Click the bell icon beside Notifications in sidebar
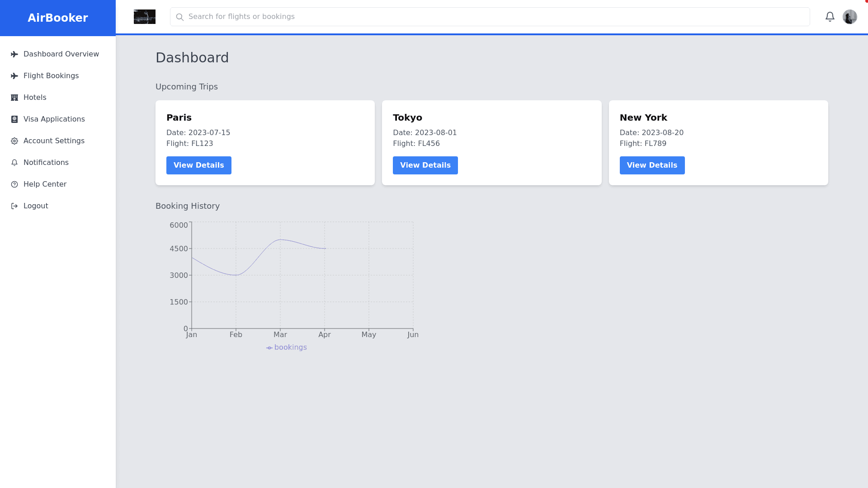The height and width of the screenshot is (488, 868). pyautogui.click(x=14, y=163)
